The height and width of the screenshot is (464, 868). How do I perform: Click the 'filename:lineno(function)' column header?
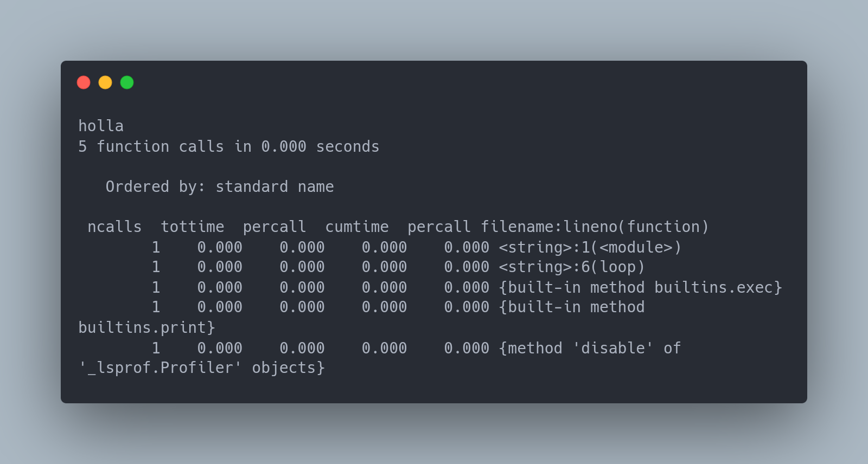[595, 227]
